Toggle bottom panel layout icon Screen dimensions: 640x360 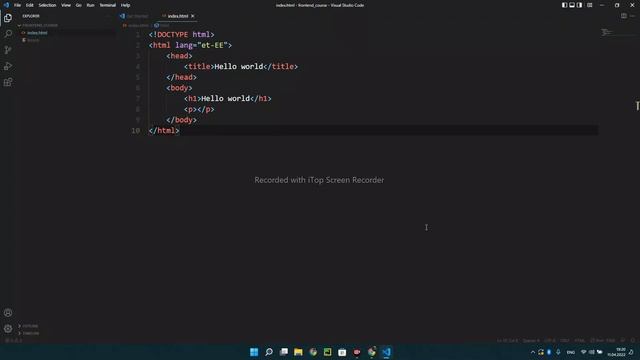pos(572,5)
